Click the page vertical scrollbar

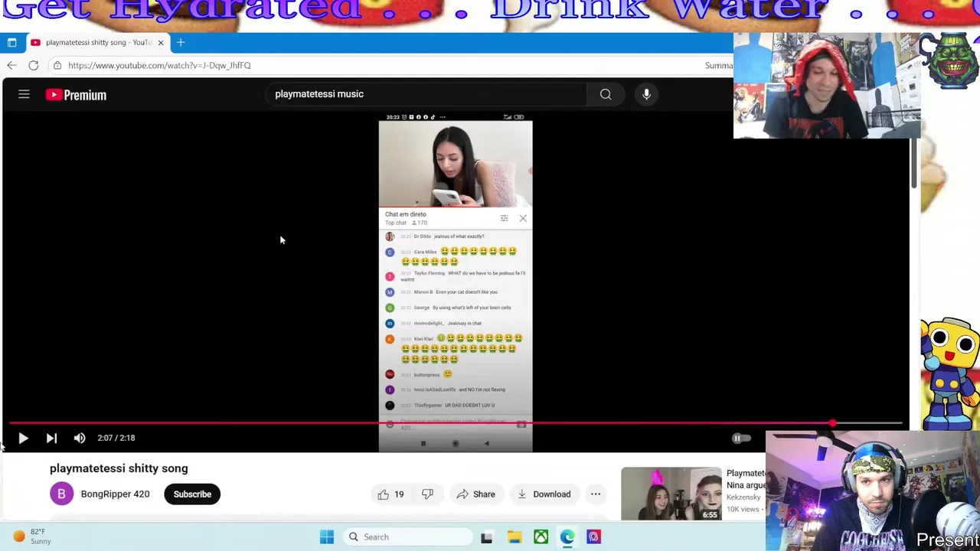click(x=914, y=165)
